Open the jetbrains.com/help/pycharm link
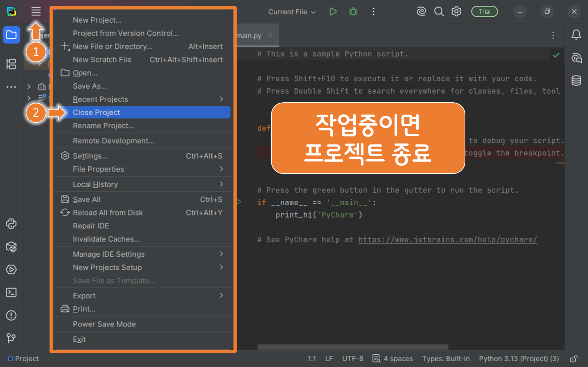588x367 pixels. pyautogui.click(x=448, y=240)
